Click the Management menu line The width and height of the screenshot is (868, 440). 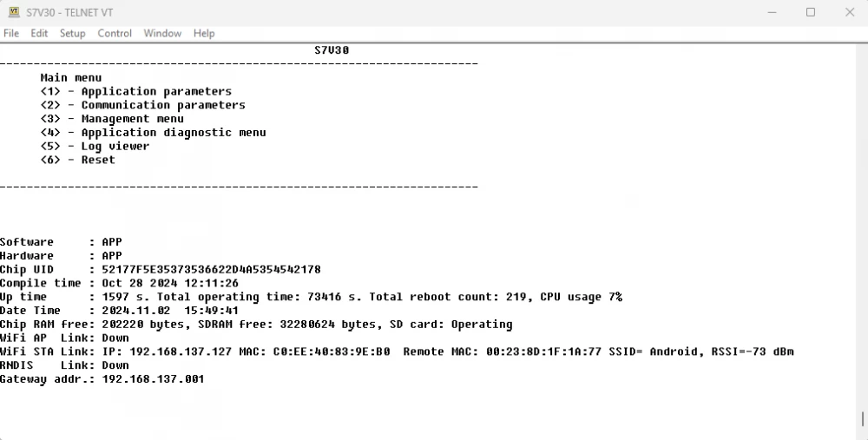tap(112, 118)
